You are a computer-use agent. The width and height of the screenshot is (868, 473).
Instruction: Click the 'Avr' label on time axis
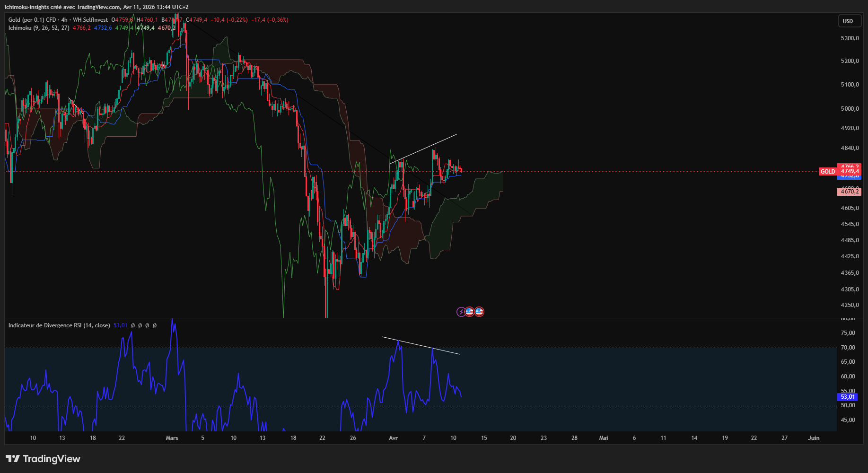[393, 438]
